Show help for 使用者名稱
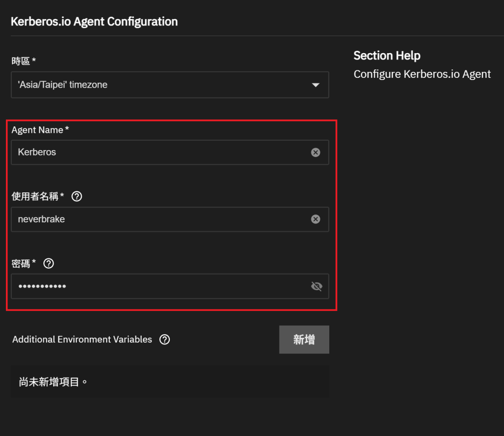Screen dimensions: 504x436 click(x=76, y=196)
